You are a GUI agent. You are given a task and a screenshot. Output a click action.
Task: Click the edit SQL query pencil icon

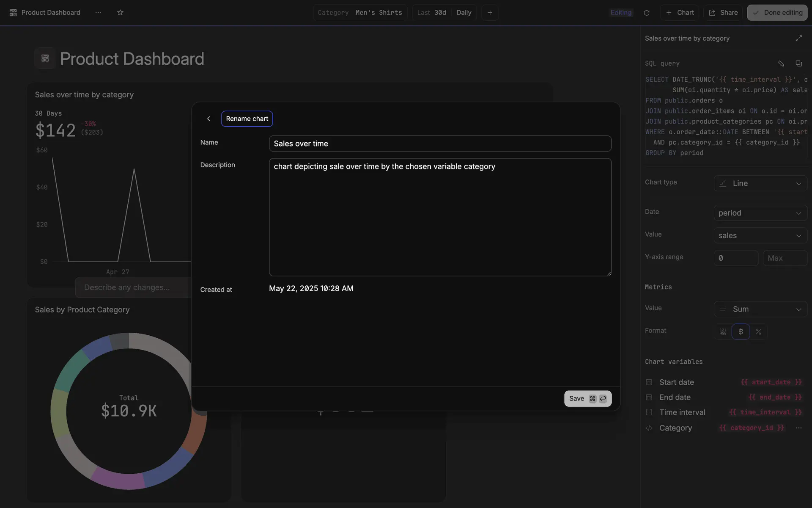(781, 63)
